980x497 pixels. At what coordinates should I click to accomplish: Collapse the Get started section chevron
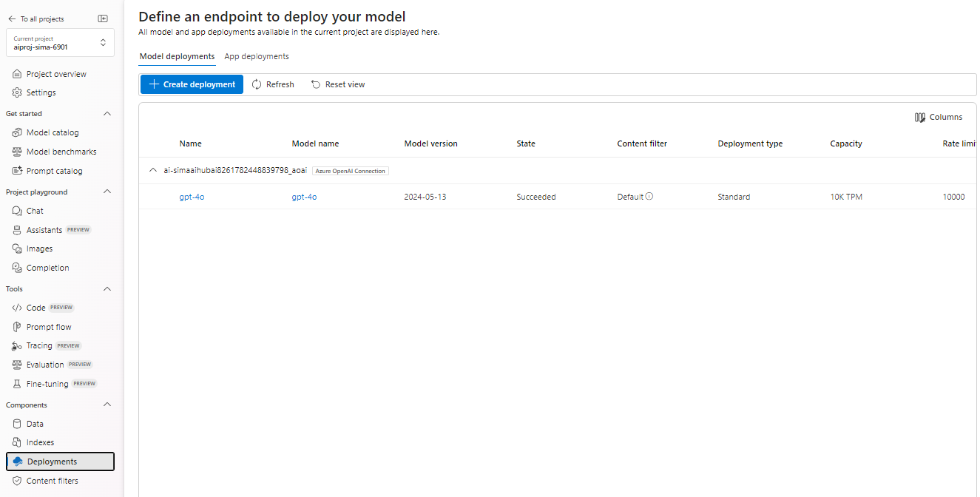pyautogui.click(x=107, y=114)
